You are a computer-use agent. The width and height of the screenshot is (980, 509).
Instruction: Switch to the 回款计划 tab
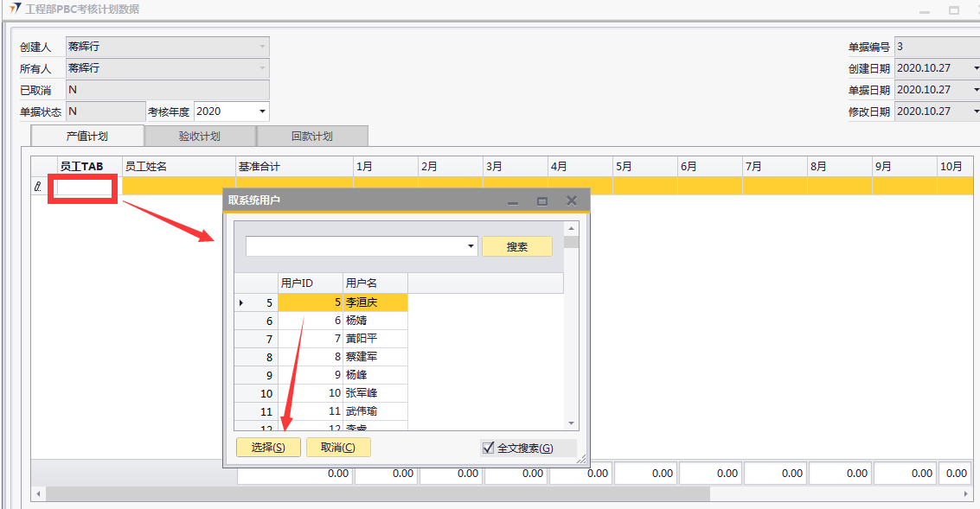pos(312,136)
